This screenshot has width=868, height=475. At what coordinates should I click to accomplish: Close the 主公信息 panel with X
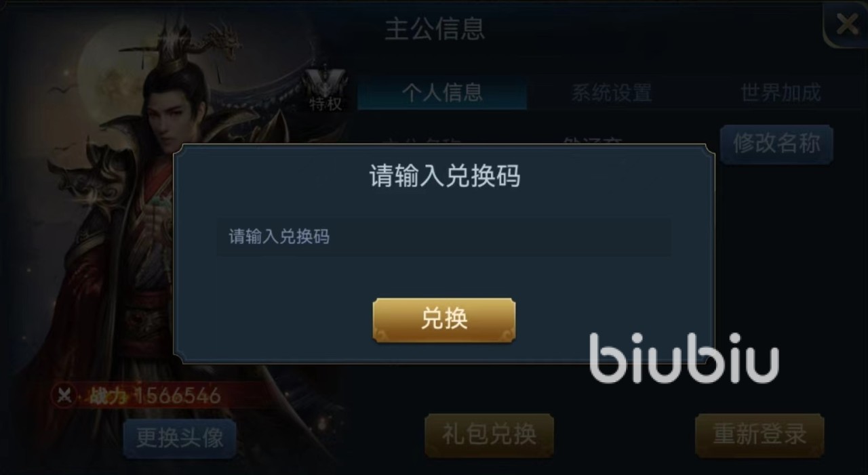point(846,25)
